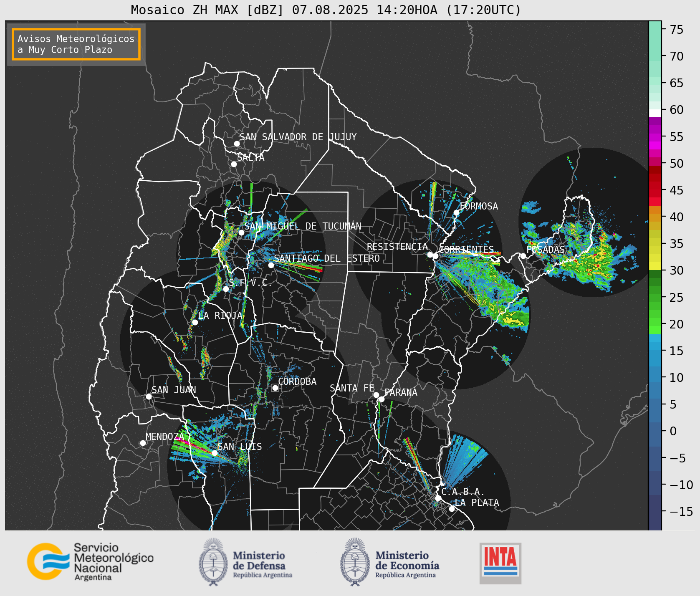Click the white 60 dBZ color scale band

click(655, 113)
